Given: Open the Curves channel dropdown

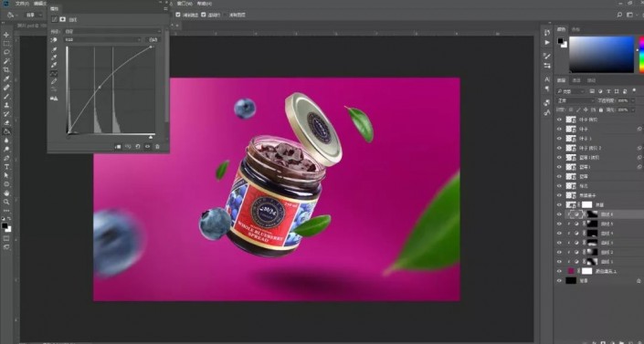Looking at the screenshot, I should pos(102,40).
